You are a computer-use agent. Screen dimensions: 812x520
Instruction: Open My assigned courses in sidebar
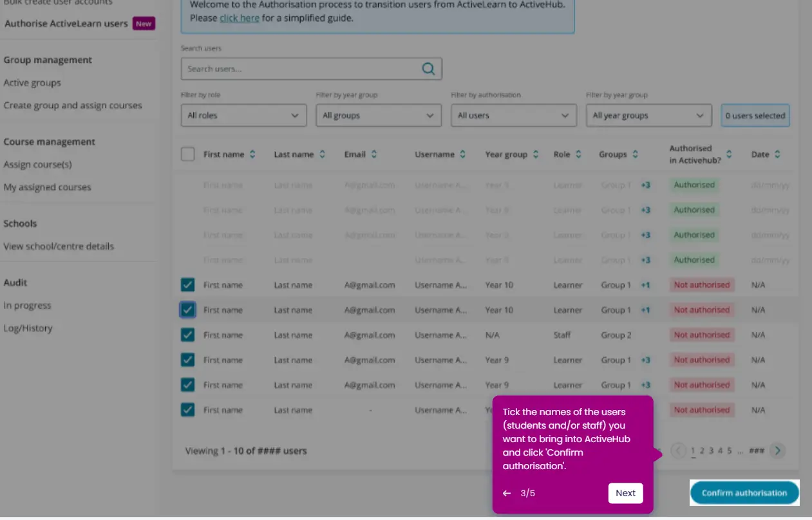48,187
